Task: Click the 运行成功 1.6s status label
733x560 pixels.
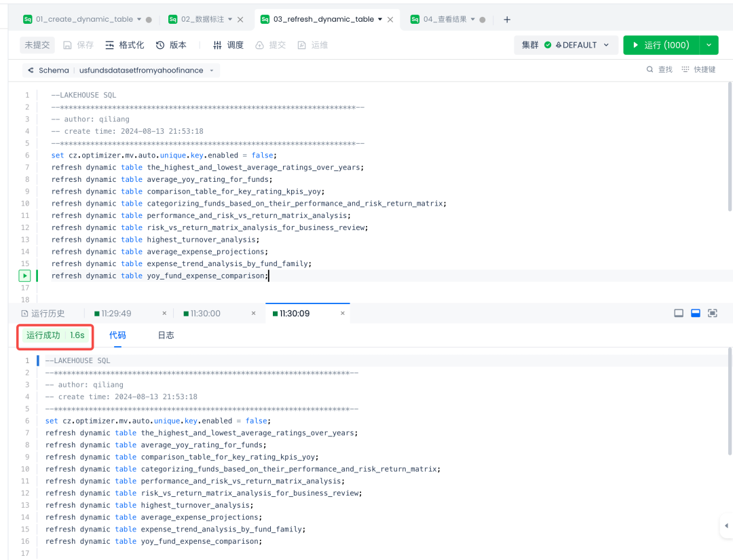Action: point(55,335)
